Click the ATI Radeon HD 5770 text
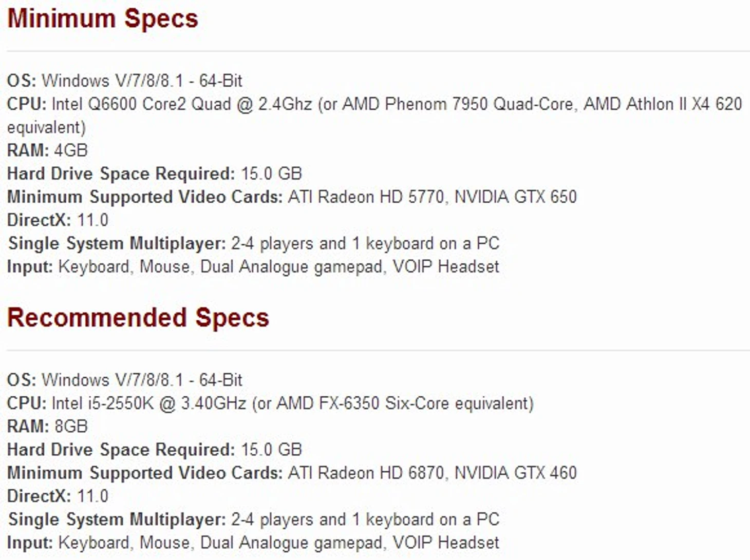 366,197
